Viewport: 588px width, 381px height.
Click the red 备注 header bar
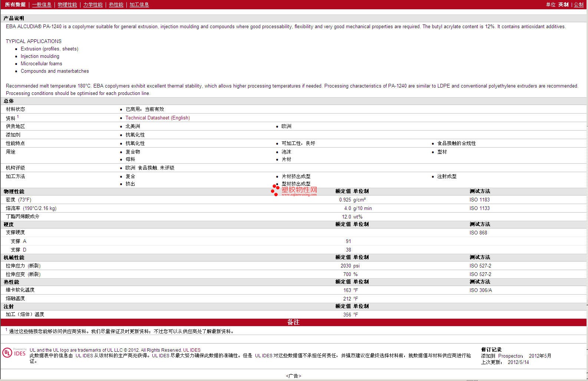point(294,322)
